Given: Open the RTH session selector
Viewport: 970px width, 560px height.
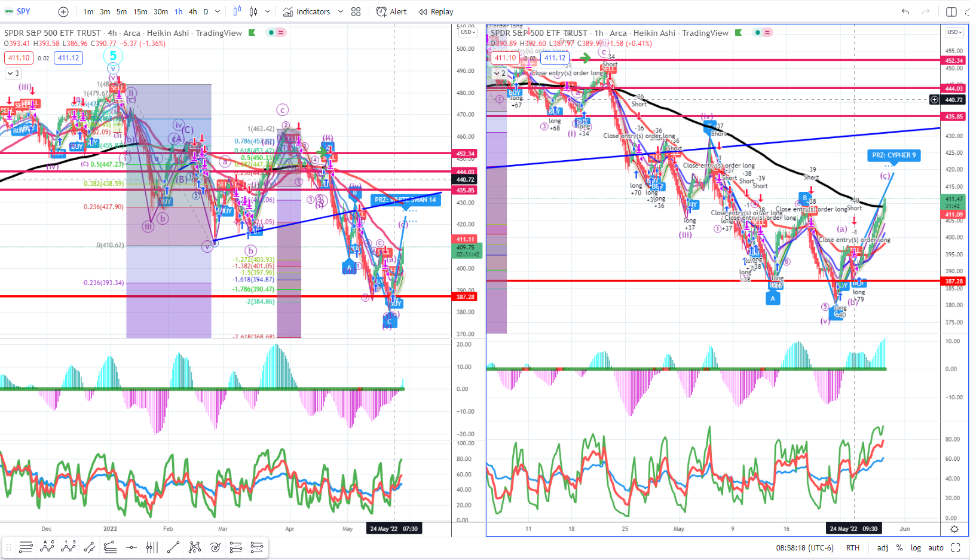Looking at the screenshot, I should point(853,547).
